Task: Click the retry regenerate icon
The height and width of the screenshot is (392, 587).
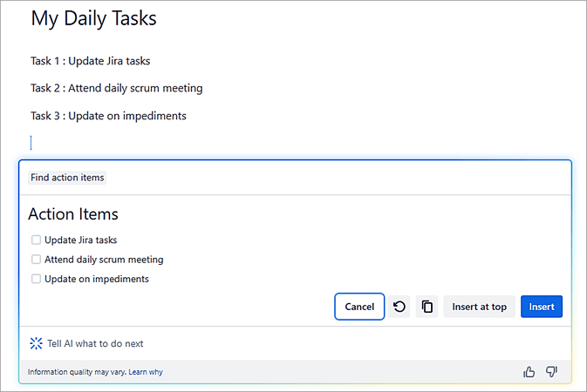Action: (x=399, y=307)
